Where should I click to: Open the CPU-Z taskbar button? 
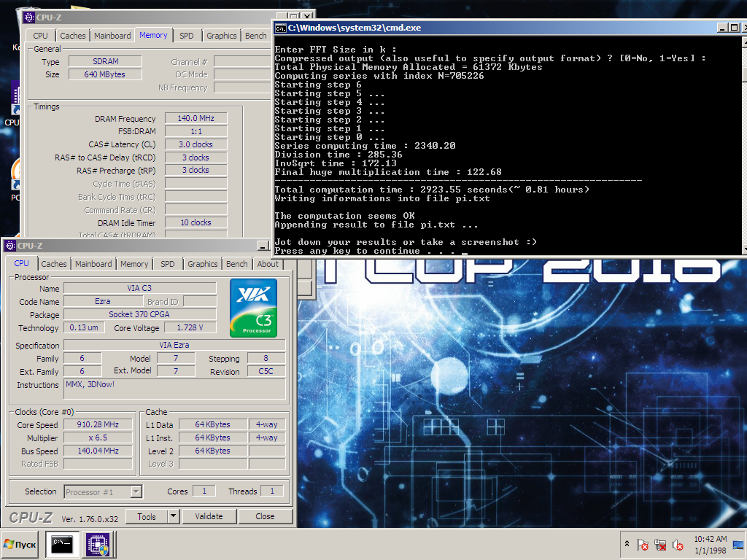tap(98, 544)
